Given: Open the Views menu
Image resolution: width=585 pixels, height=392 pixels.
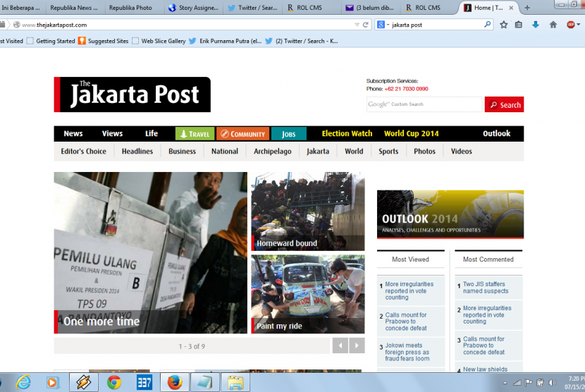Looking at the screenshot, I should 112,134.
